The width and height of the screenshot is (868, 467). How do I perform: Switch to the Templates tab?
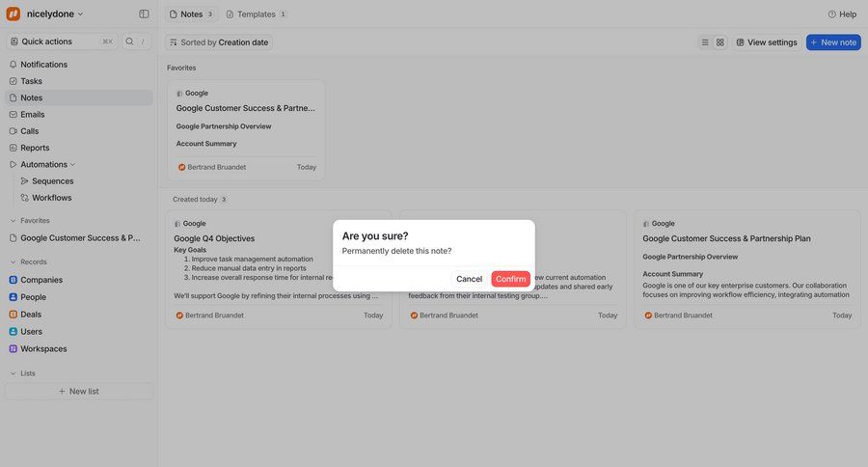257,14
